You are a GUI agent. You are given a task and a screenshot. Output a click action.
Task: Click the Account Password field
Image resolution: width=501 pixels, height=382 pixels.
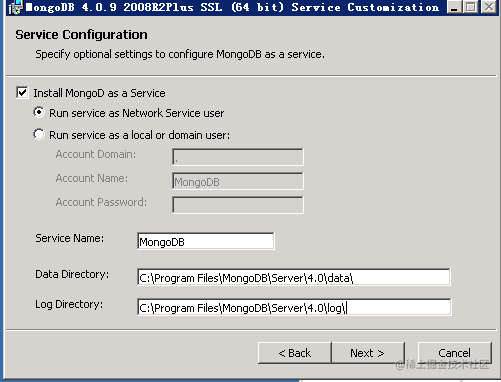pyautogui.click(x=238, y=205)
